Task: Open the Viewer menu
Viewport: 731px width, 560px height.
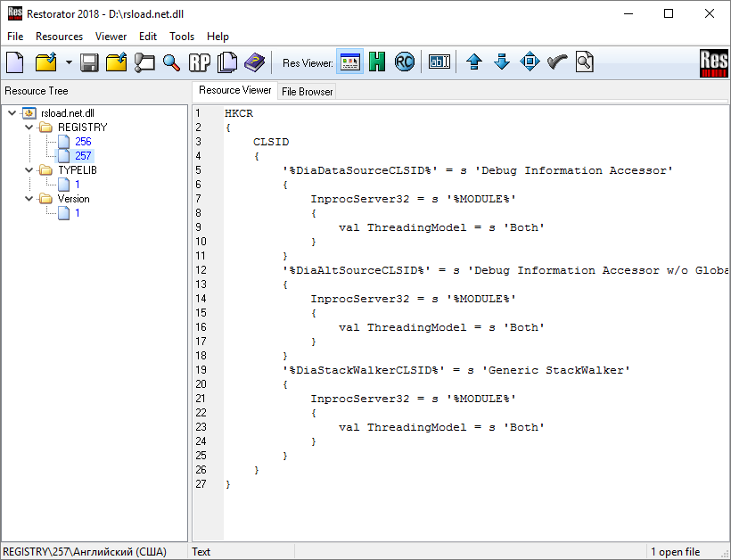Action: pos(111,37)
